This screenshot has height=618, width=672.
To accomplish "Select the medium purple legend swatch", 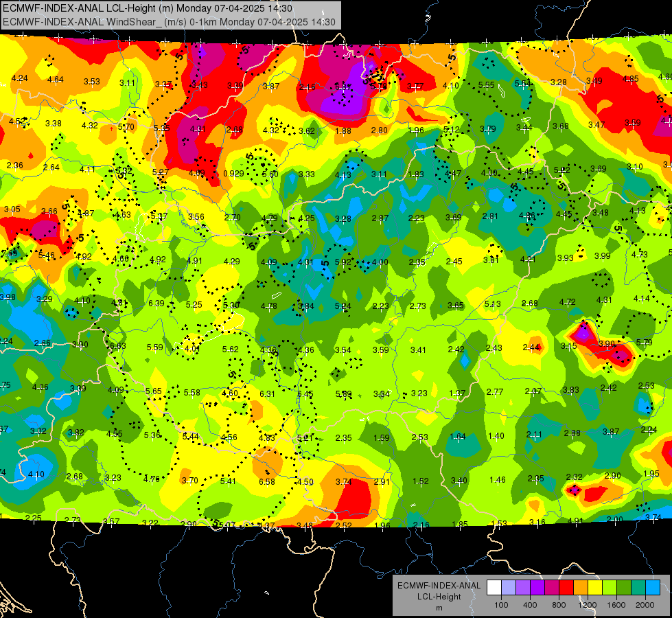I will 523,588.
